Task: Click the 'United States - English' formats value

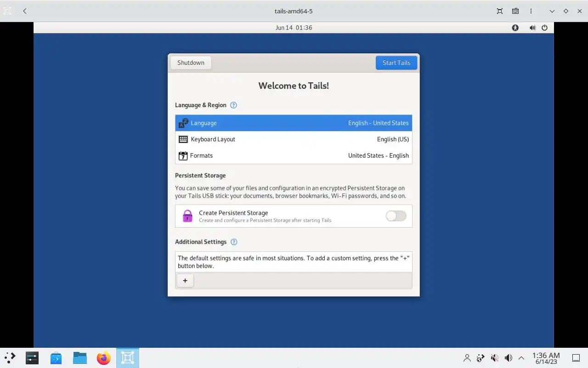Action: pyautogui.click(x=378, y=155)
